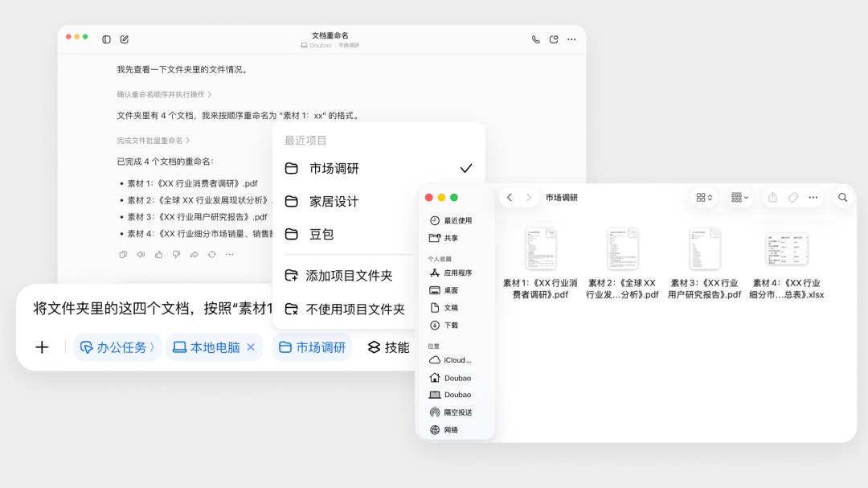Dislike the reply with thumbs down
The height and width of the screenshot is (488, 868).
176,254
